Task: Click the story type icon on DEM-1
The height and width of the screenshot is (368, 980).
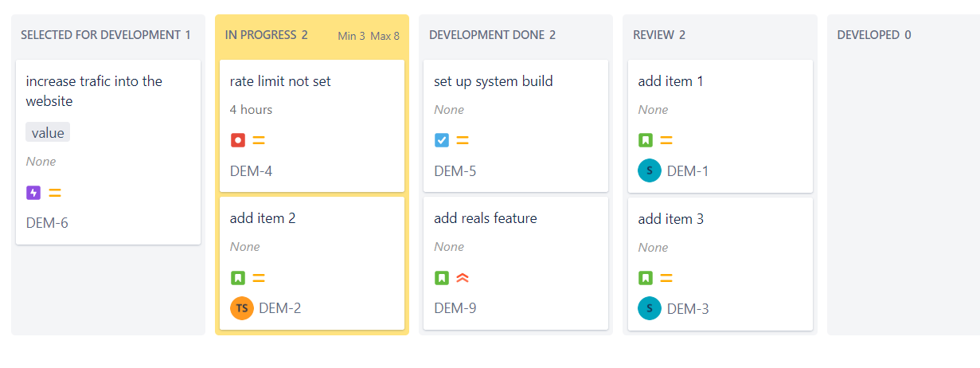Action: [x=646, y=140]
